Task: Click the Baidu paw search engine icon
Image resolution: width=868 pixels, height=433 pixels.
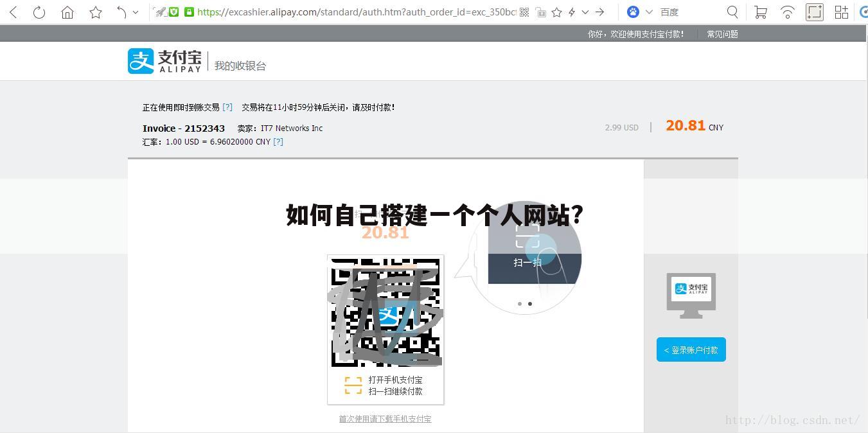Action: pos(633,12)
